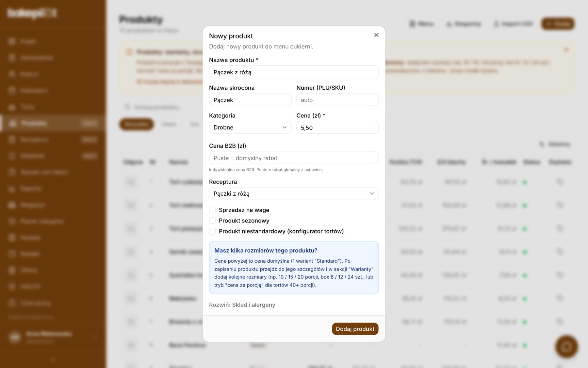
Task: Select the Cena (zł) price field
Action: 337,128
